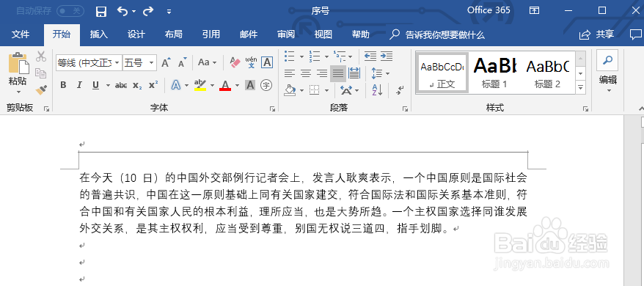Click the Shading paint bucket icon
The width and height of the screenshot is (644, 286).
point(290,89)
